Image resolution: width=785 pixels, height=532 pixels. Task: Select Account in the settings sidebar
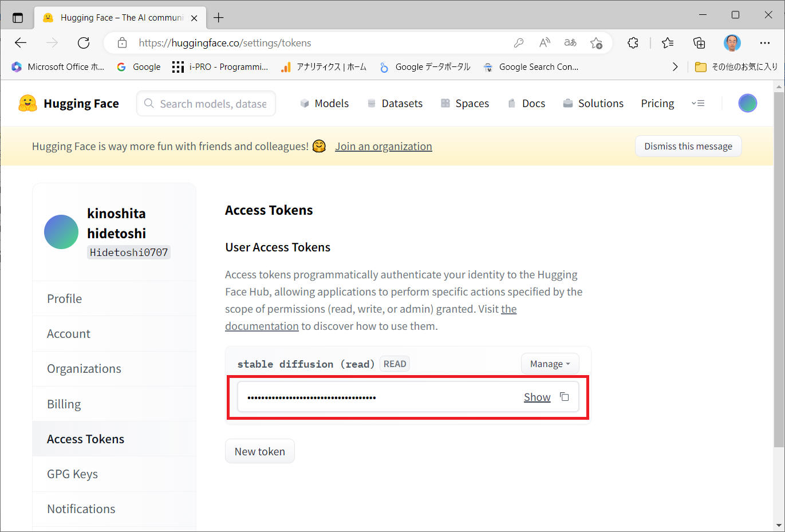[x=114, y=334]
